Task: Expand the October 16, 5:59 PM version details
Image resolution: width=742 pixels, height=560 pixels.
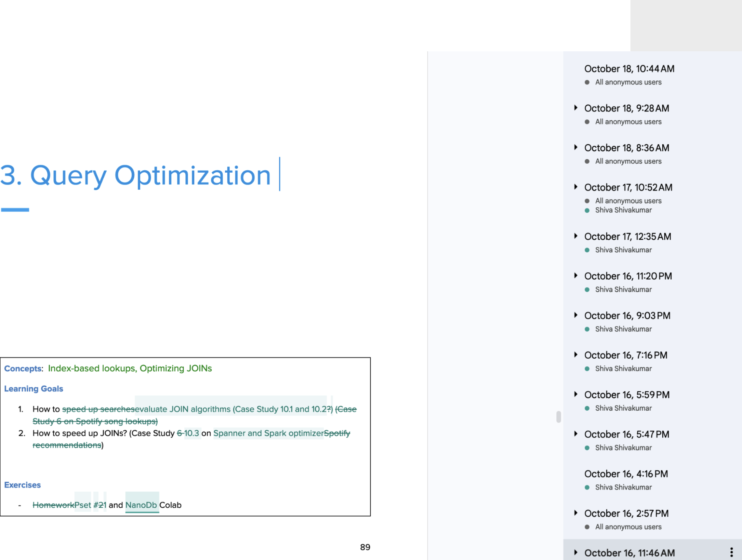Action: pos(576,394)
